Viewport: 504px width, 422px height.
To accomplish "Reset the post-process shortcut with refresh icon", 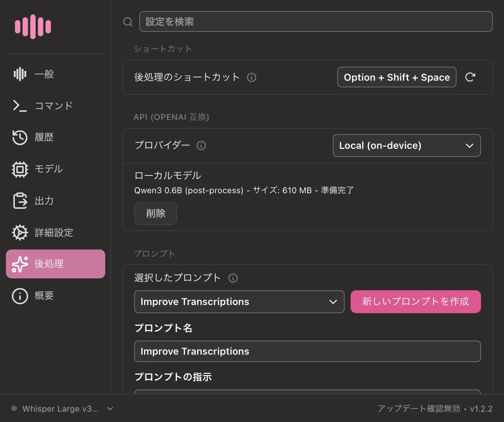I will [470, 77].
